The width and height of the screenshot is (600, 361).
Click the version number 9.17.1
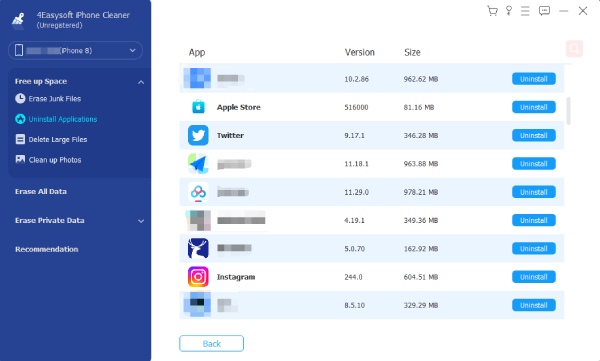[354, 135]
